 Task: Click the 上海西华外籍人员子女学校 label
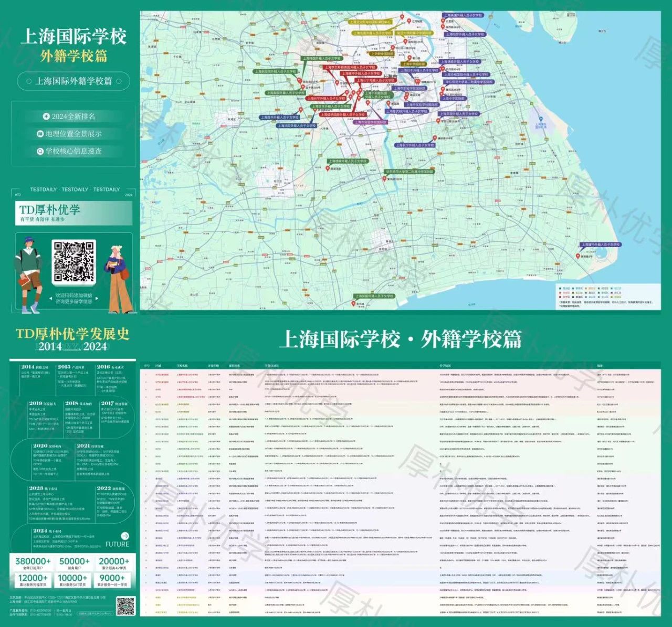click(279, 118)
